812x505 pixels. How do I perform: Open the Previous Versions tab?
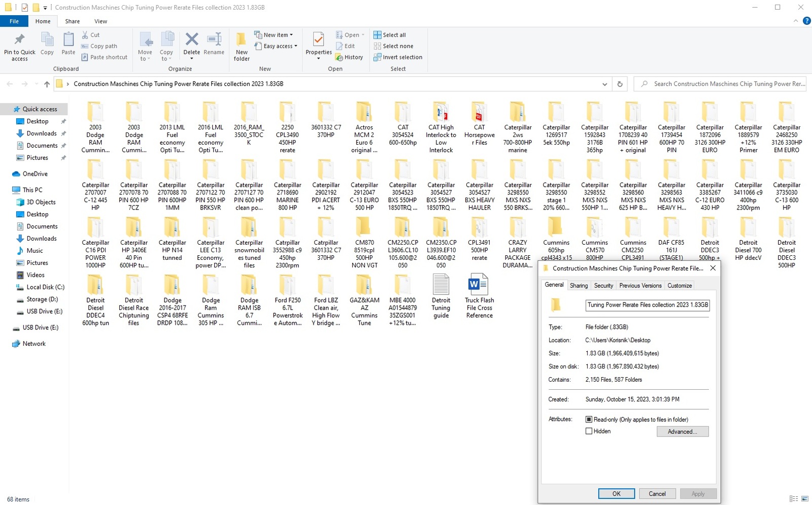pyautogui.click(x=640, y=286)
